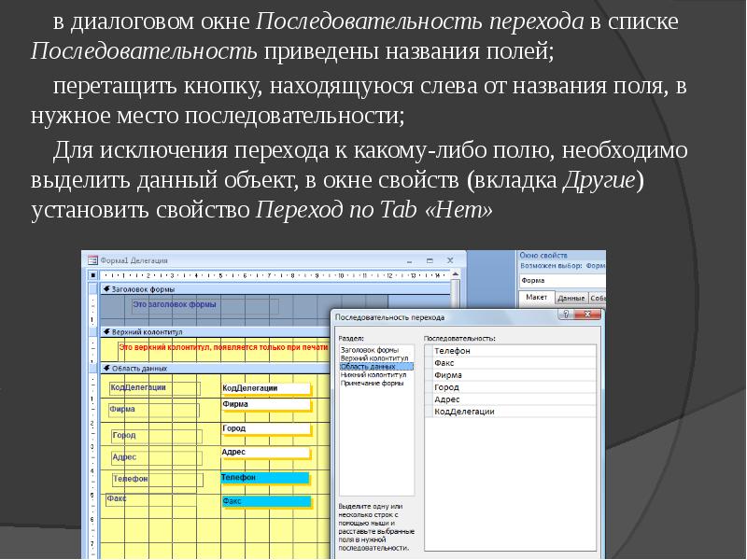Viewport: 747px width, 560px height.
Task: Select Примечание формы in the Раздел list
Action: [373, 385]
